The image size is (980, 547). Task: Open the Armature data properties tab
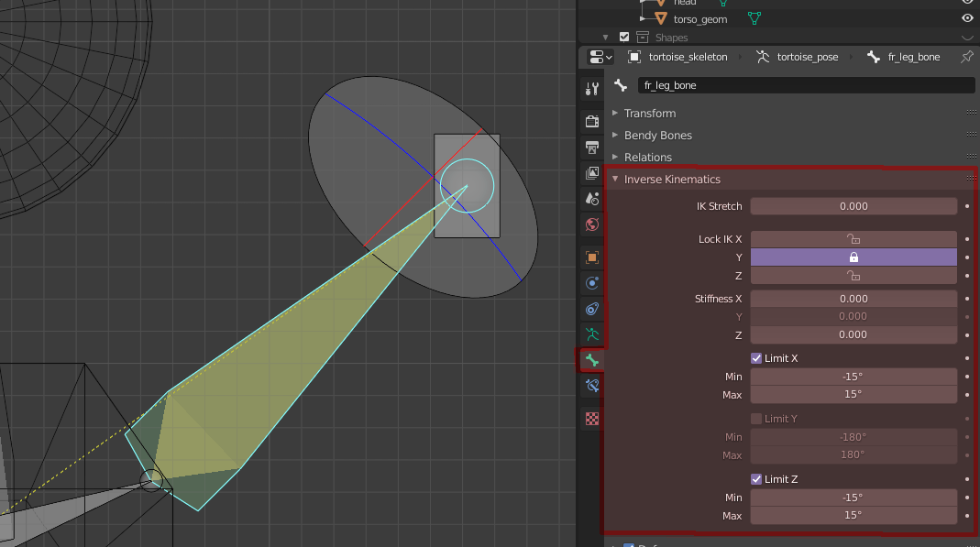point(592,334)
